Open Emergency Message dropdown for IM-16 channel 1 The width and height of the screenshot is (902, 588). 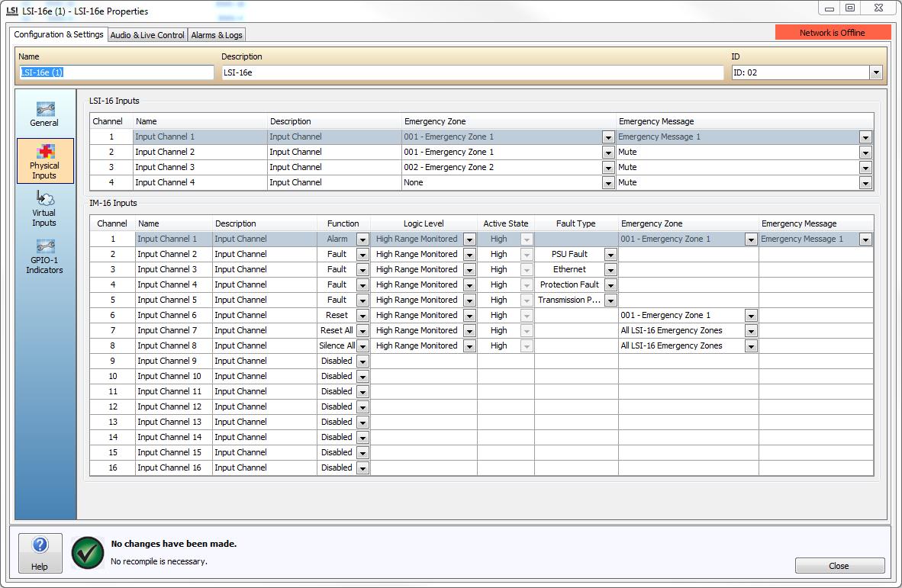(x=866, y=239)
